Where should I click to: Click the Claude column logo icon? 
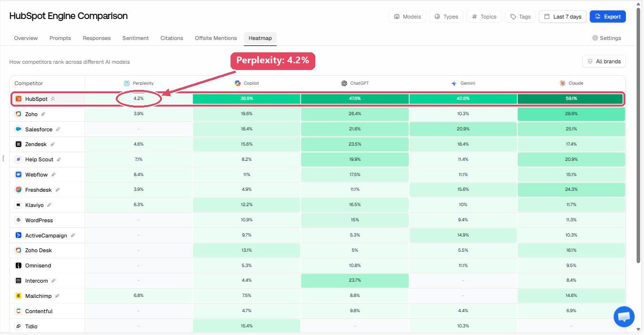click(563, 83)
